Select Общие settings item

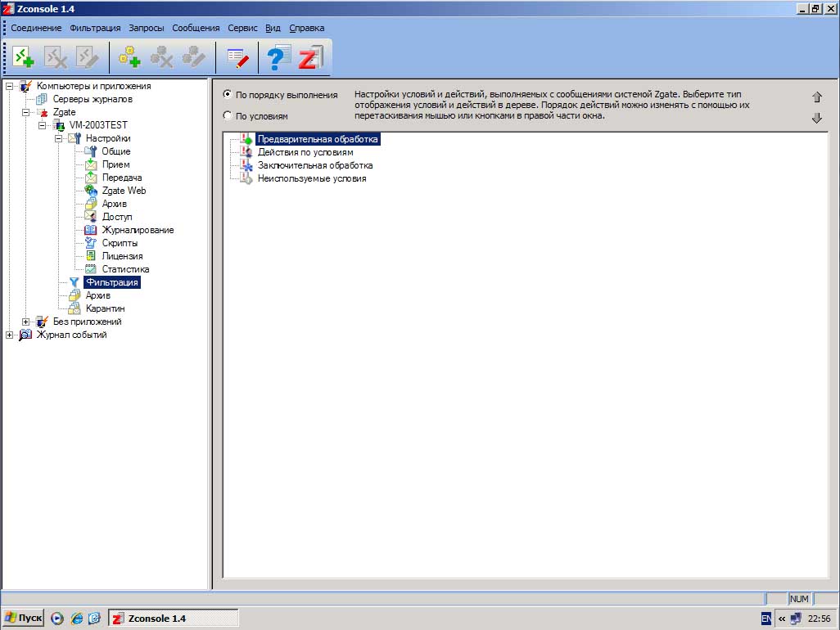(x=115, y=151)
